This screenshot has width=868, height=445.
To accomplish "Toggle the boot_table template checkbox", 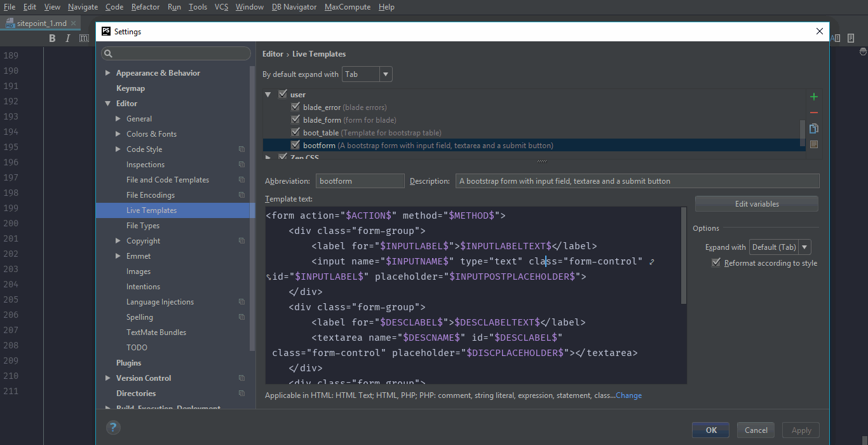I will [x=295, y=132].
